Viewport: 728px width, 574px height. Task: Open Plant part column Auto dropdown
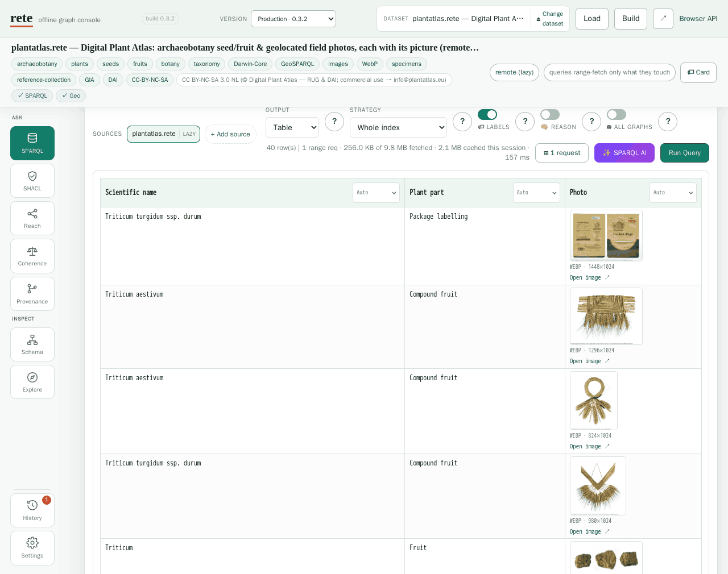536,193
